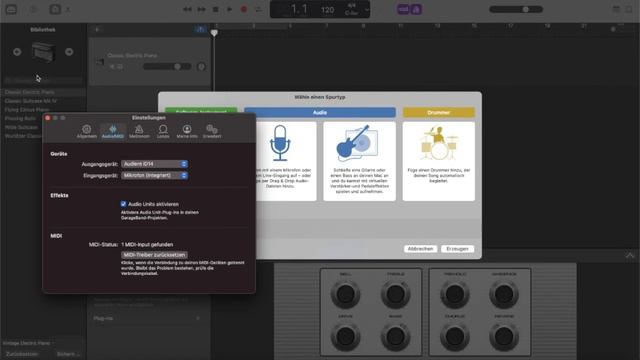
Task: Click the fast-forward transport button
Action: pos(201,9)
